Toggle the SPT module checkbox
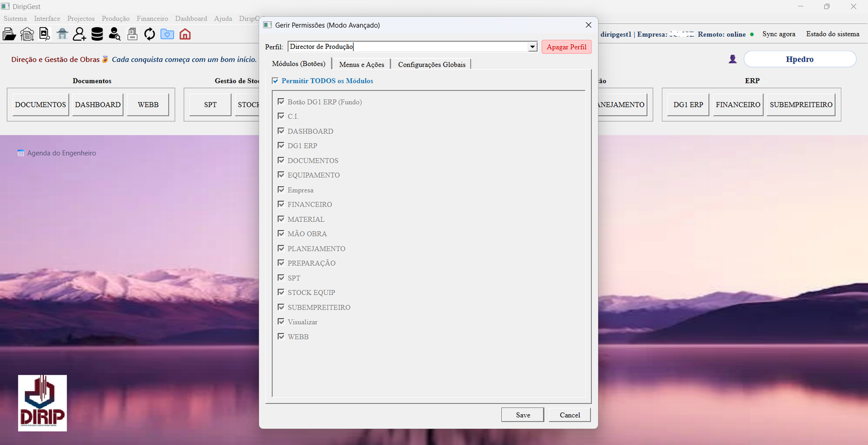 tap(281, 277)
